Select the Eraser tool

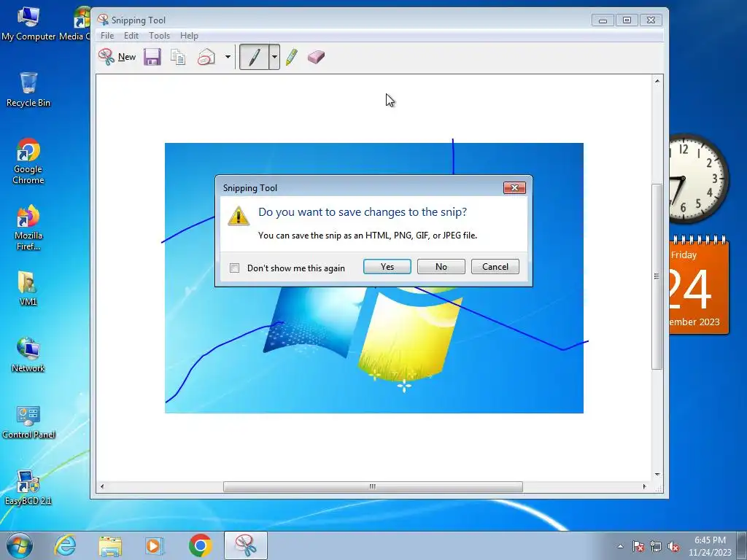[316, 57]
